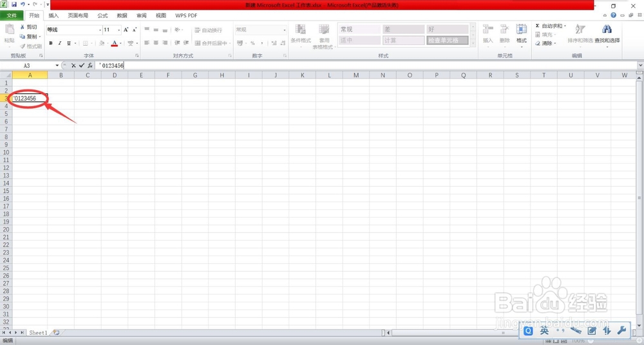Viewport: 644px width, 345px height.
Task: Decrease font size with small A icon
Action: pyautogui.click(x=135, y=30)
